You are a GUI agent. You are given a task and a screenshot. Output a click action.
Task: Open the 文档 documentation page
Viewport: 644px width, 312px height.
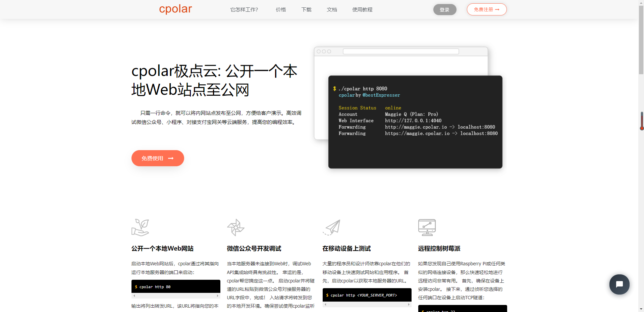pyautogui.click(x=332, y=10)
